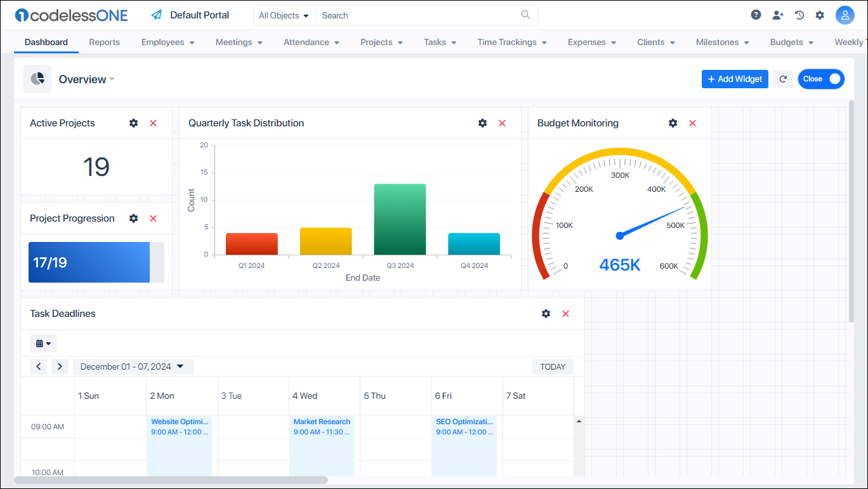Remove the Quarterly Task Distribution widget
The height and width of the screenshot is (489, 868).
[502, 123]
